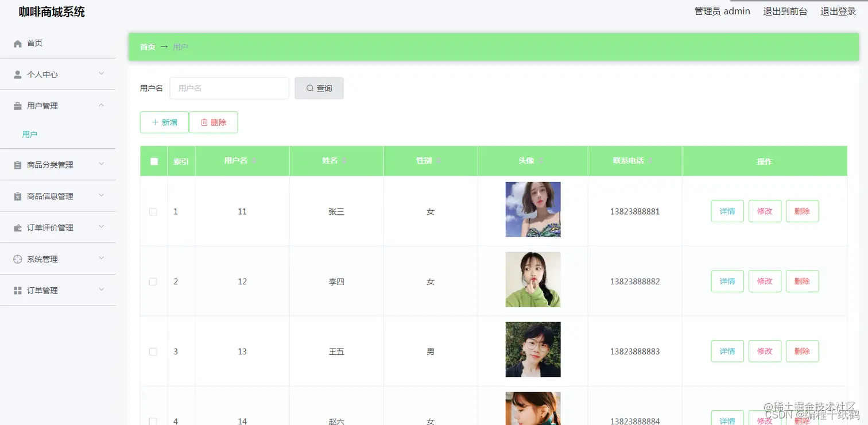Image resolution: width=868 pixels, height=425 pixels.
Task: Sort by 姓名 column sort arrows
Action: [344, 161]
